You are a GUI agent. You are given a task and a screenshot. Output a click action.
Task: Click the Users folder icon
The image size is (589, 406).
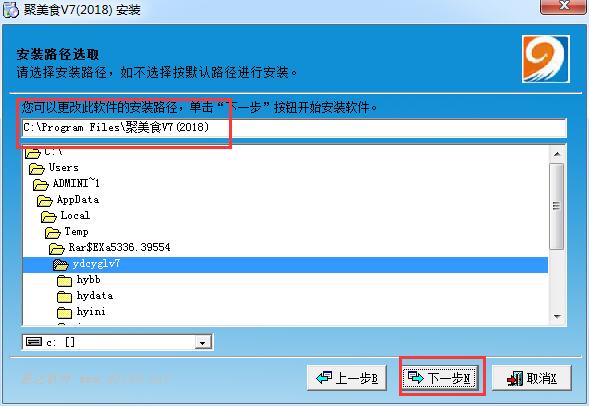[37, 169]
